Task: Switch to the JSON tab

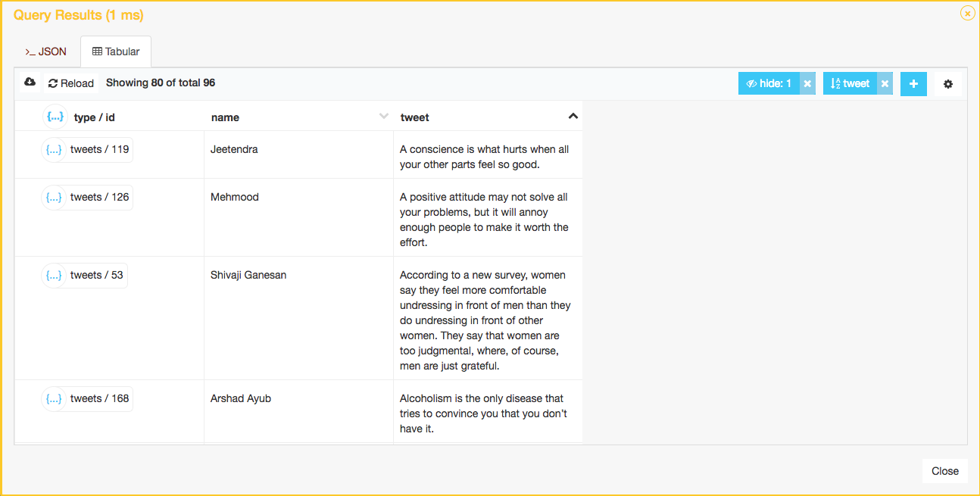Action: (x=46, y=52)
